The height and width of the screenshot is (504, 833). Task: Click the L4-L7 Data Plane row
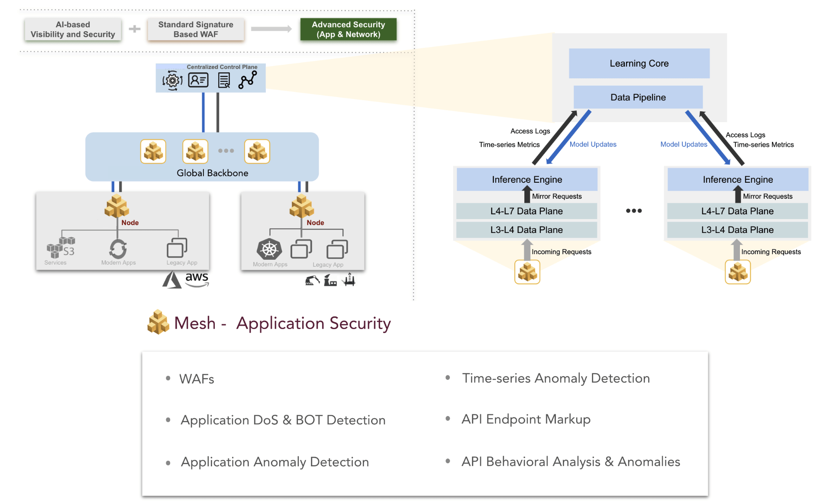click(x=526, y=211)
